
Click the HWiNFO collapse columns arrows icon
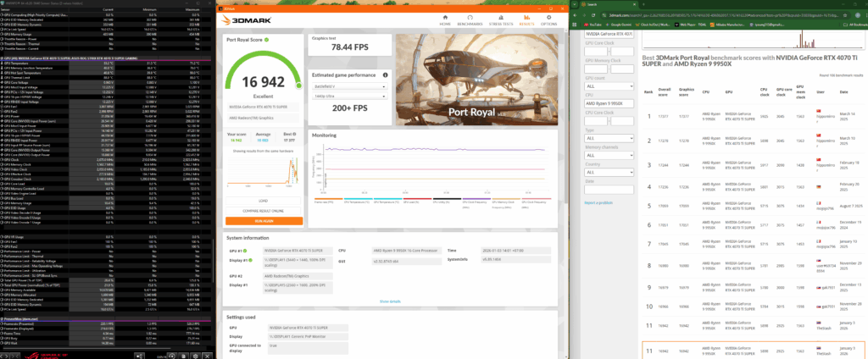point(15,356)
